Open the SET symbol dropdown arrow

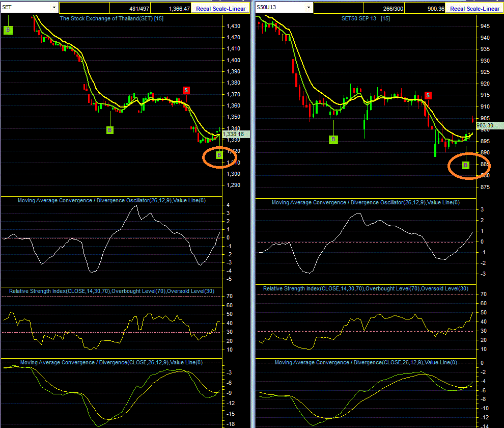[54, 8]
